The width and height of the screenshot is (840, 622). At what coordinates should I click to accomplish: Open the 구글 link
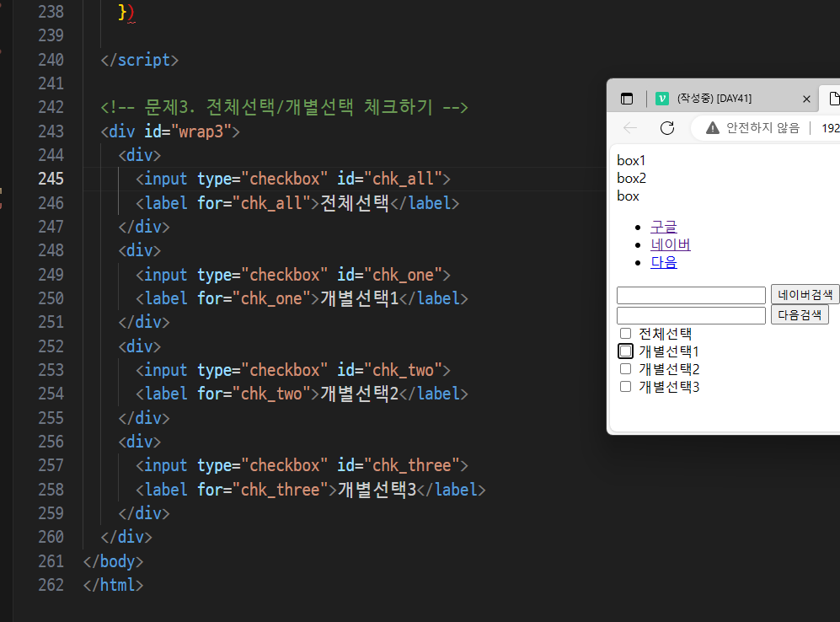(x=664, y=228)
